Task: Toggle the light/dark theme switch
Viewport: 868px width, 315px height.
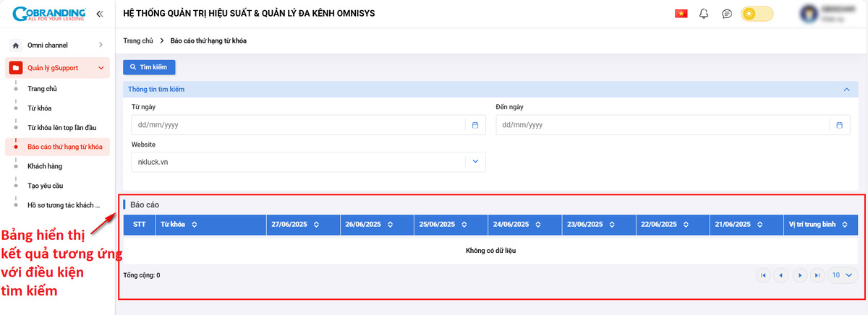Action: coord(757,14)
